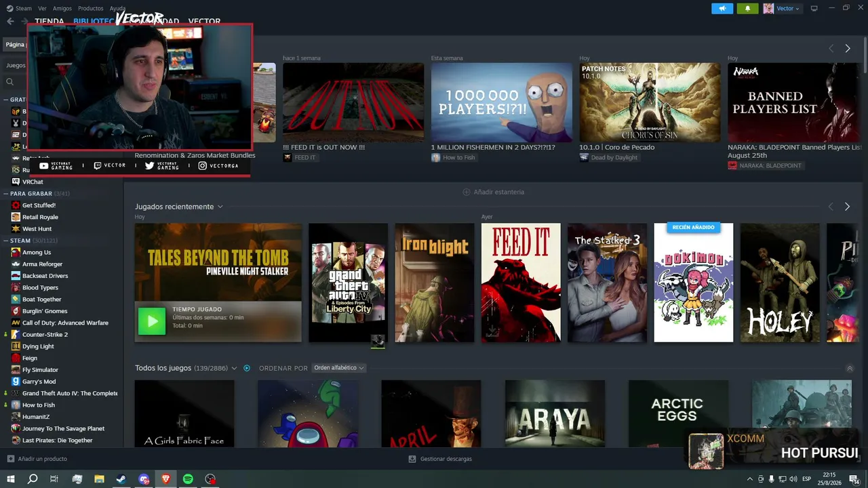
Task: Open Spotify from the Windows taskbar
Action: point(188,479)
